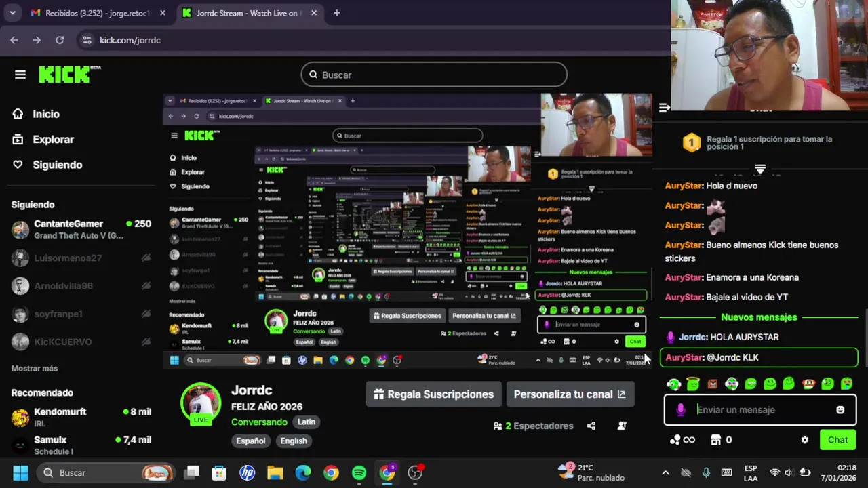Expand the gift leaderboard chevron

tap(760, 168)
